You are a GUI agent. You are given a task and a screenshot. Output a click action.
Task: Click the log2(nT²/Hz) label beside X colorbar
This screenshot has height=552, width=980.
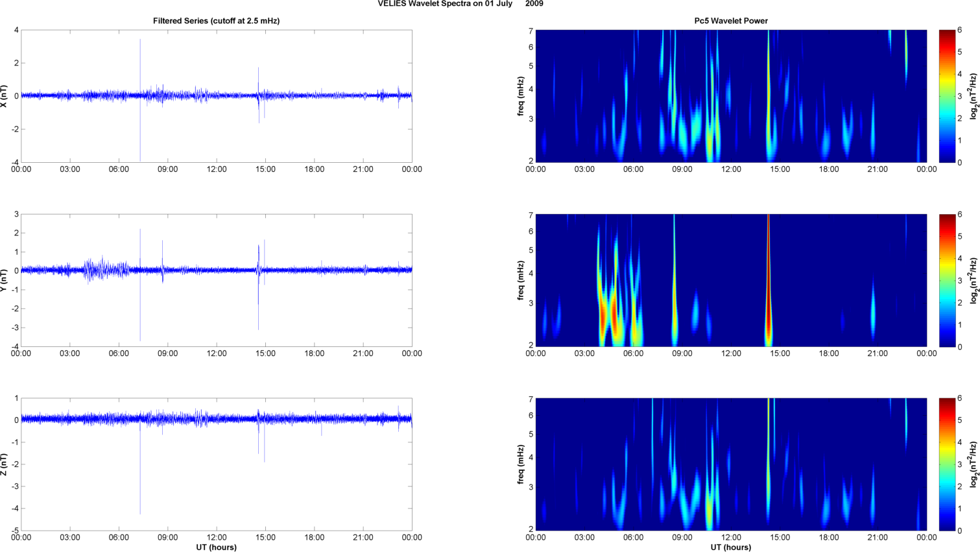[x=974, y=96]
